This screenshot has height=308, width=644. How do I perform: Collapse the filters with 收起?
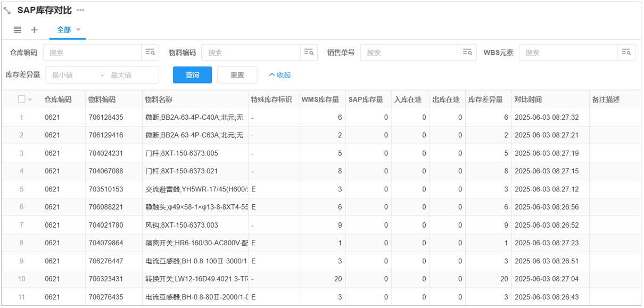(280, 75)
